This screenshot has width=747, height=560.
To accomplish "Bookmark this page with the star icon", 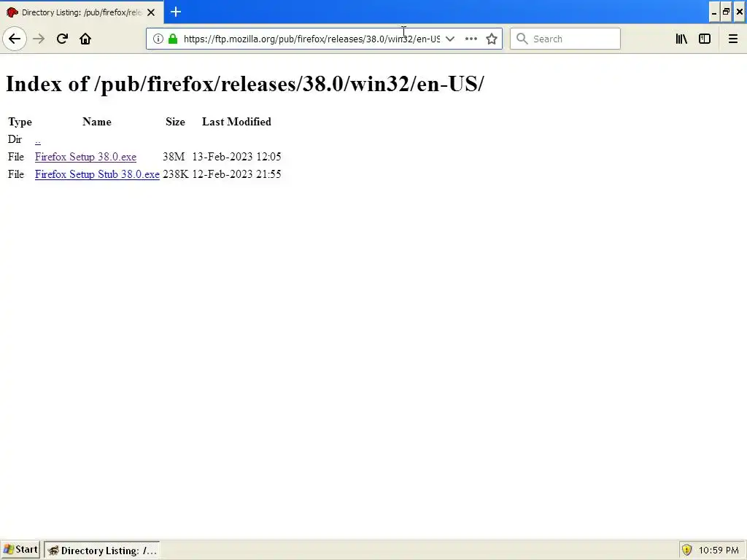I will pyautogui.click(x=492, y=39).
